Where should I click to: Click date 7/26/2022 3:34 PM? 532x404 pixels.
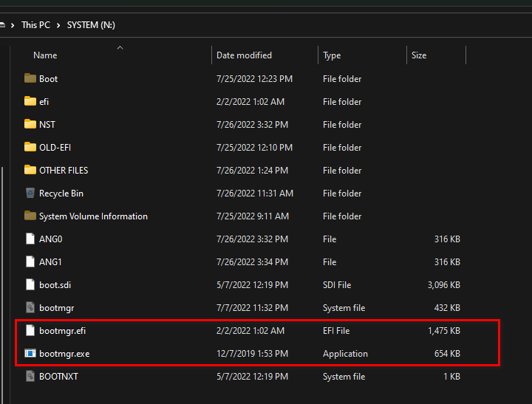[252, 262]
